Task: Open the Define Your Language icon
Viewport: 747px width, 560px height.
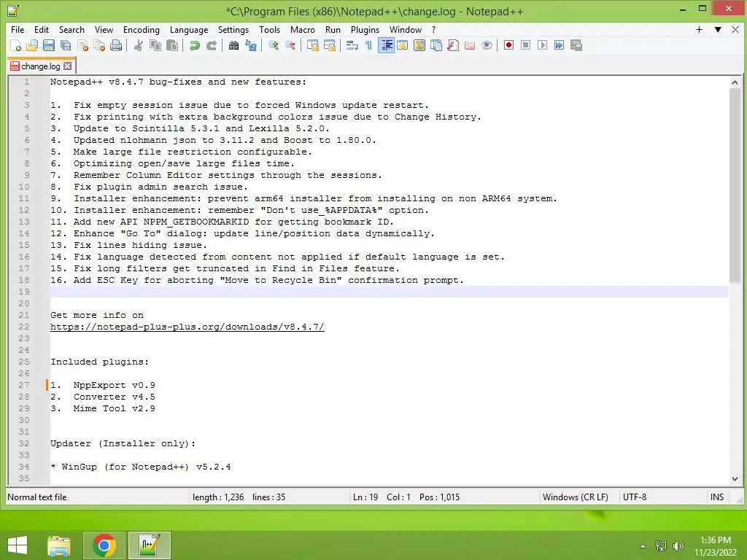Action: tap(403, 45)
